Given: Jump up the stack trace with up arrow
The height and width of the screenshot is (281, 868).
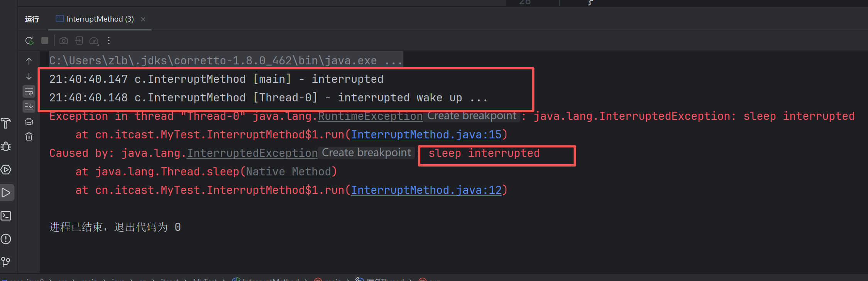Looking at the screenshot, I should click(x=29, y=61).
